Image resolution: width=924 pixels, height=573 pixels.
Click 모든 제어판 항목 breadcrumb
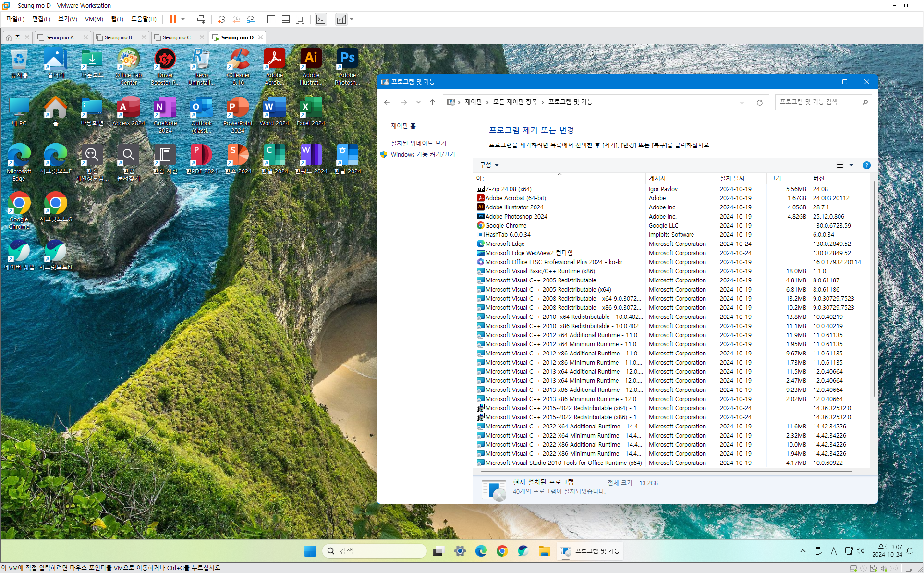point(515,102)
